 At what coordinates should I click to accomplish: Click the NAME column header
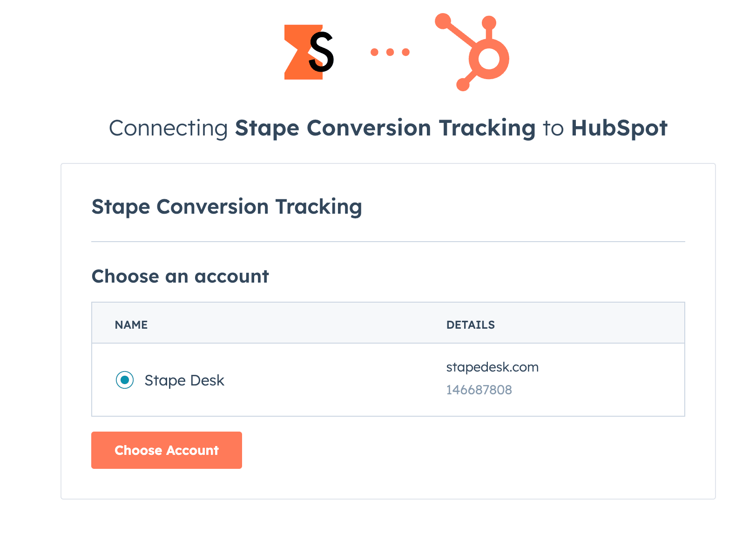[x=131, y=325]
